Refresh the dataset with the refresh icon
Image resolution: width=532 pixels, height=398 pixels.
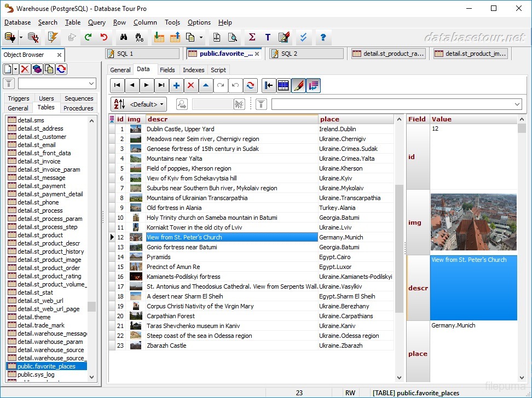[250, 85]
